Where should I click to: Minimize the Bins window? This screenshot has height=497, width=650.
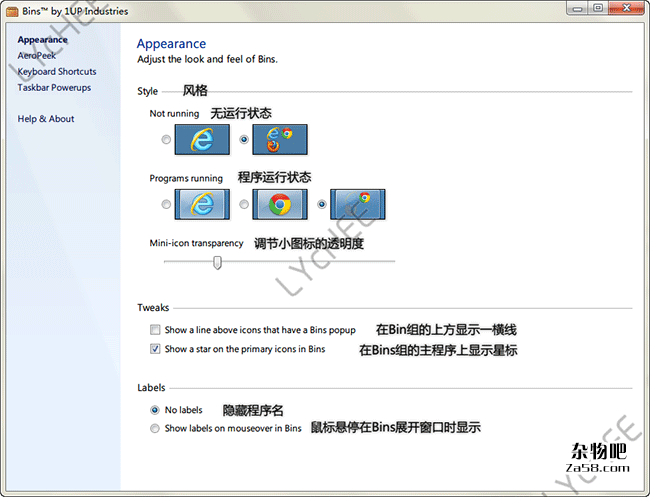pyautogui.click(x=577, y=8)
